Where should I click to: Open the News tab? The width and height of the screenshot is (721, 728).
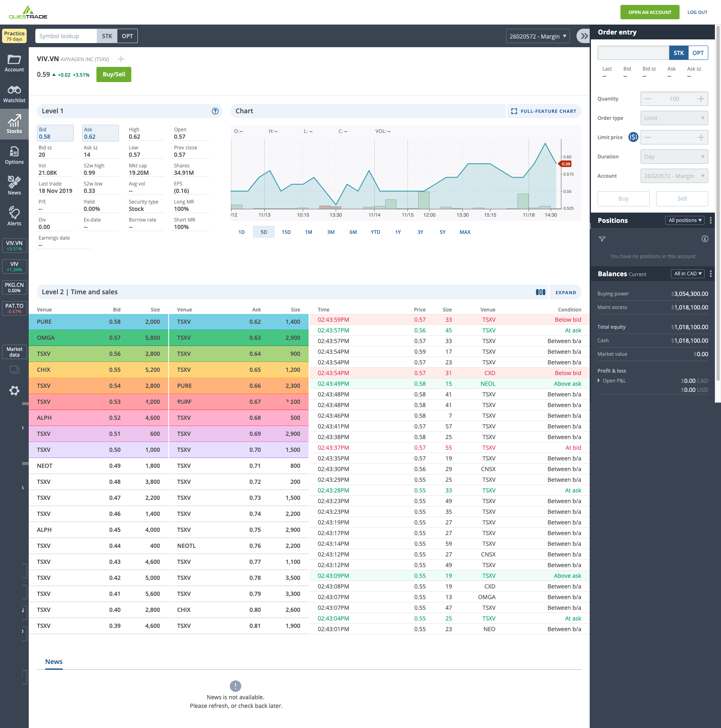point(54,662)
